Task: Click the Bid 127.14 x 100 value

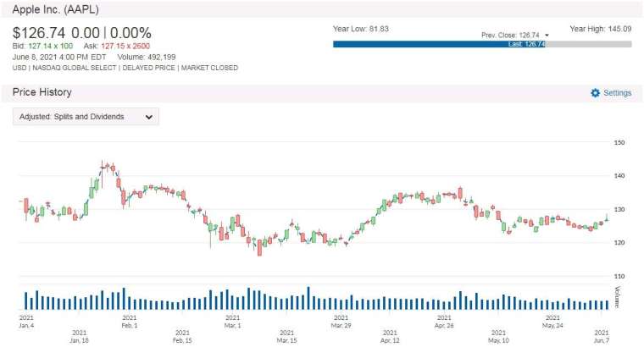Action: pos(51,46)
